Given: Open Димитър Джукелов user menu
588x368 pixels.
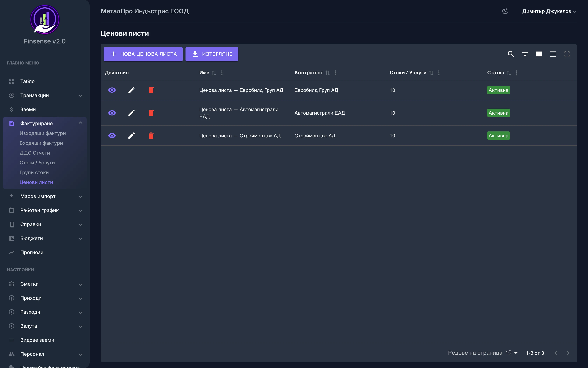Looking at the screenshot, I should [549, 11].
